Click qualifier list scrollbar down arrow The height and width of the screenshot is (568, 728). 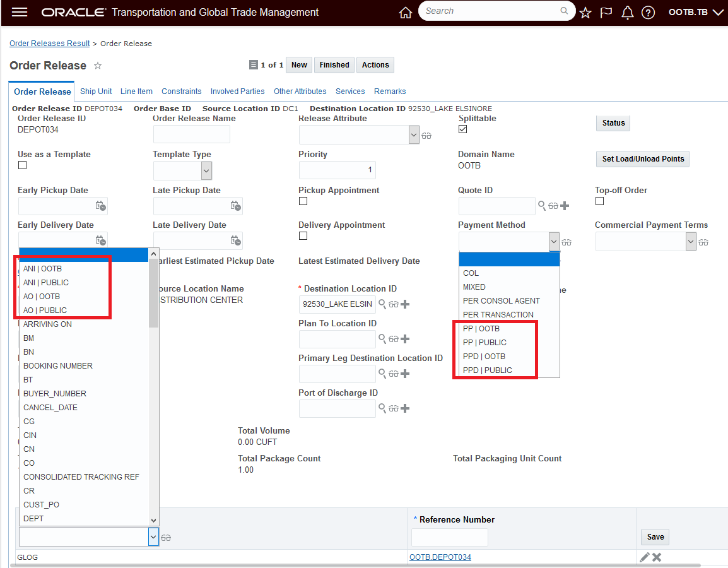154,521
